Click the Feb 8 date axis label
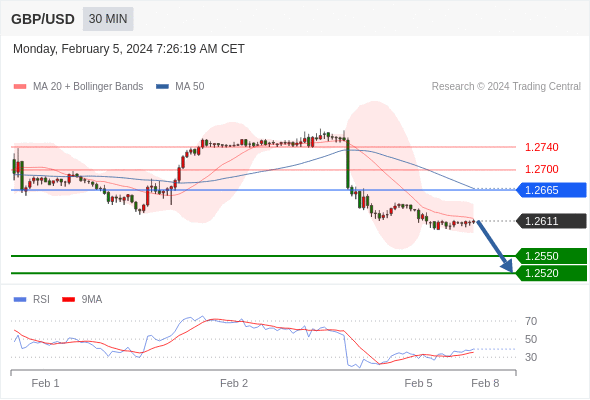 click(485, 383)
